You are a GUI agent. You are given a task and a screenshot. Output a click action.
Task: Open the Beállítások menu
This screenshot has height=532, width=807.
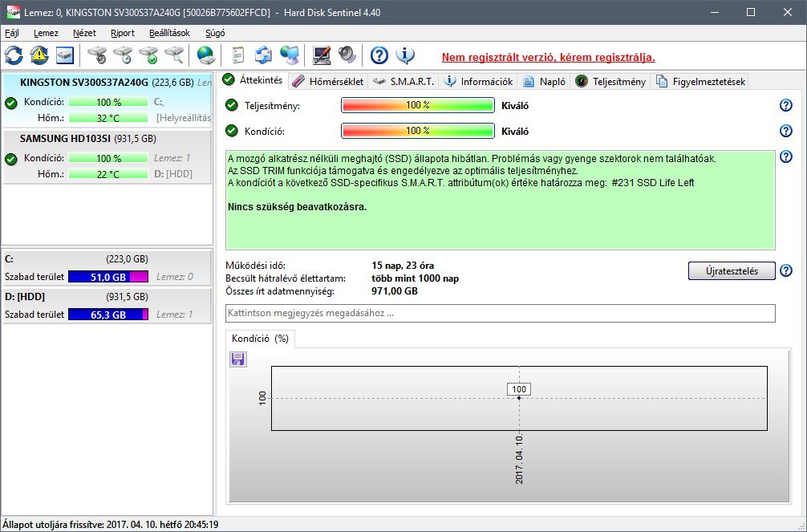[169, 33]
